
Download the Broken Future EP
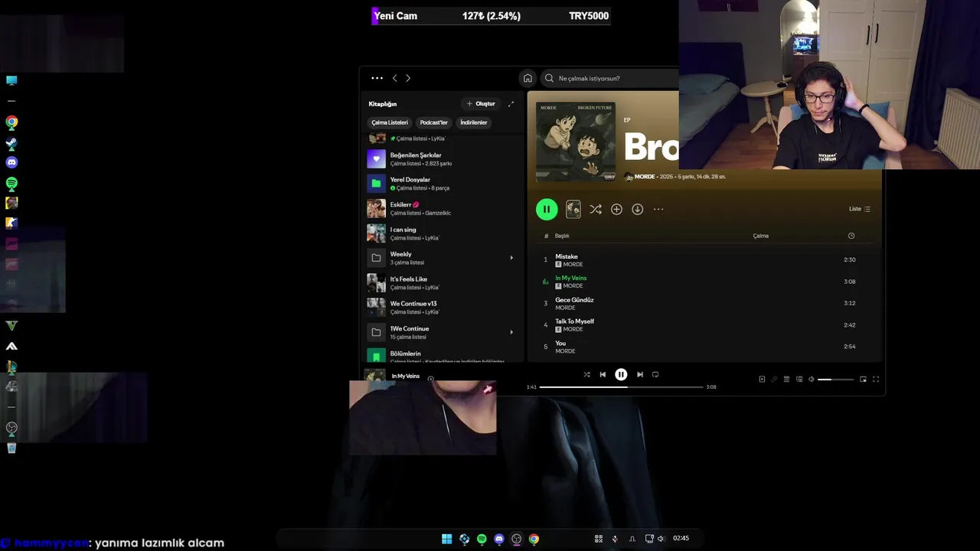point(637,209)
